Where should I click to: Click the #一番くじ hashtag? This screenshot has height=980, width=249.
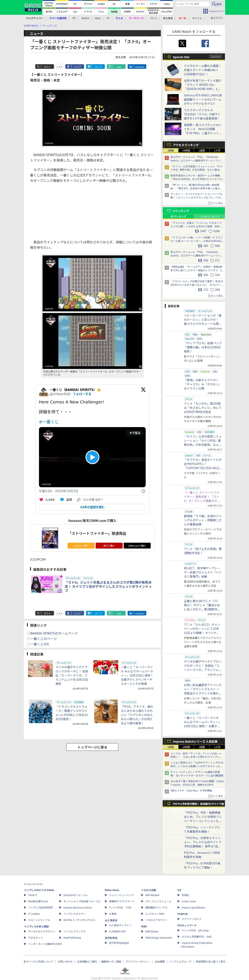point(49,422)
